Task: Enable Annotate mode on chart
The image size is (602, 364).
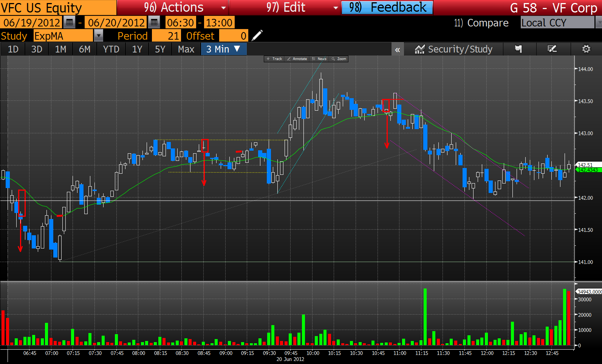Action: (x=297, y=59)
